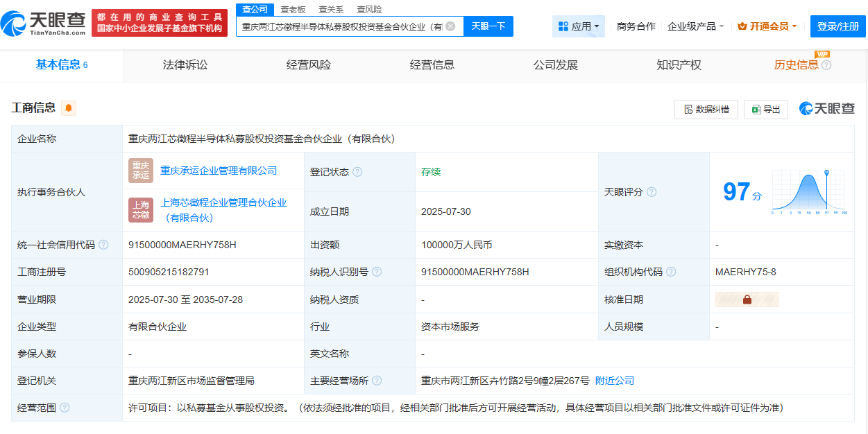This screenshot has width=868, height=434.
Task: Click the 资本市场服务 industry value
Action: (450, 327)
